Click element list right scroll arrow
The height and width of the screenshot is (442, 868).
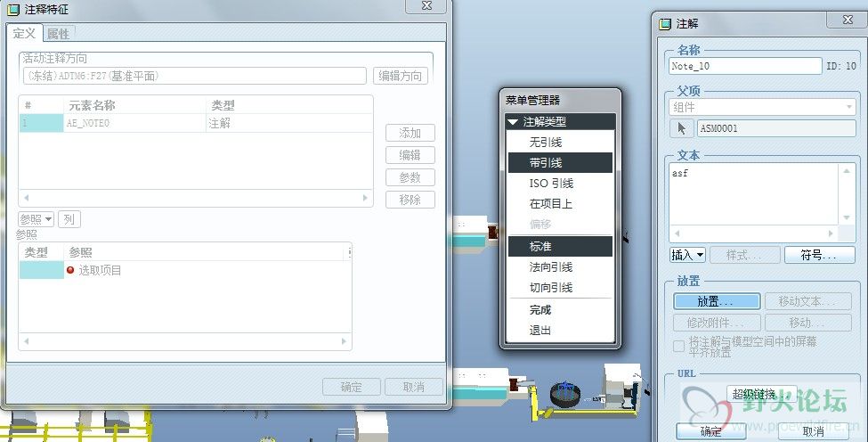point(365,198)
